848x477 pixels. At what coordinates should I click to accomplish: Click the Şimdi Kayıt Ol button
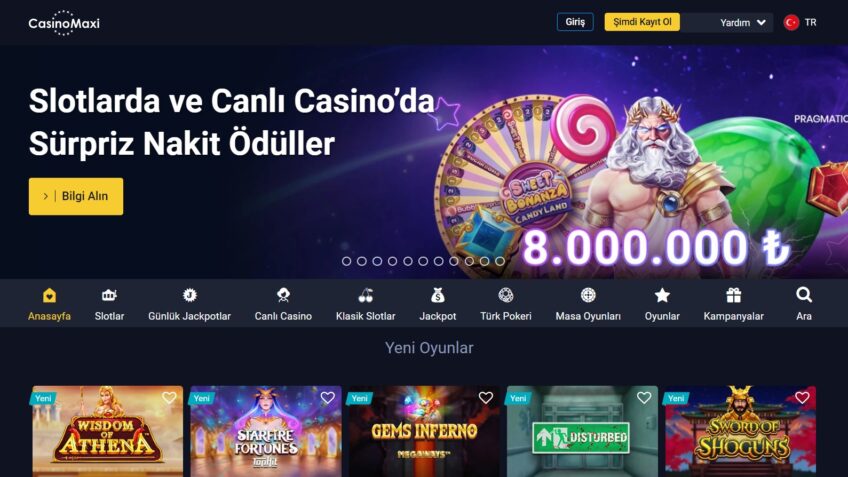click(x=642, y=22)
